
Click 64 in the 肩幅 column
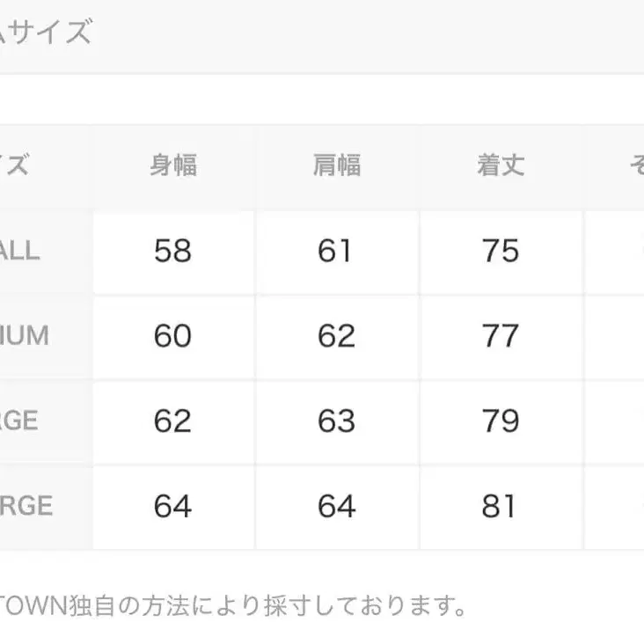[336, 507]
